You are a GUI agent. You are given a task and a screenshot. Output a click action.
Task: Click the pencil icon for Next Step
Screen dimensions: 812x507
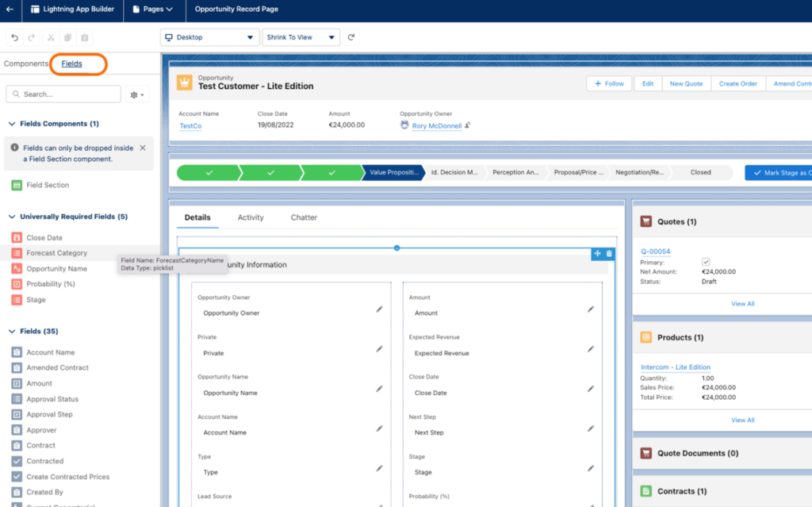point(591,428)
